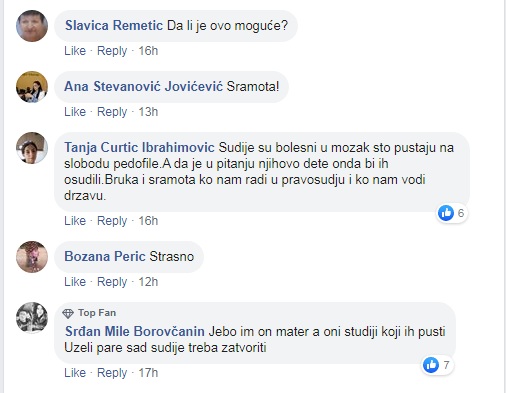506x393 pixels.
Task: Like Tanja Curtic Ibrahimovic's comment
Action: pyautogui.click(x=75, y=221)
